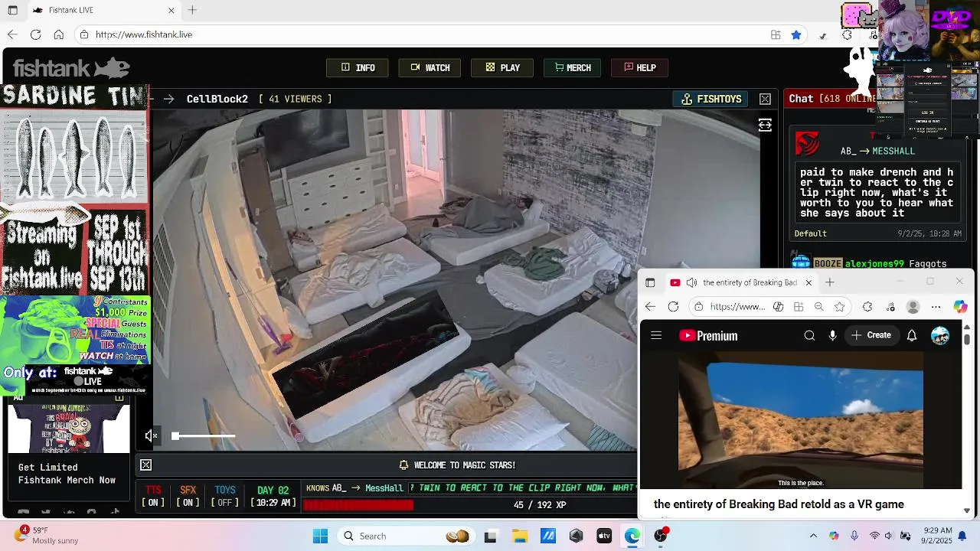This screenshot has width=980, height=551.
Task: Click the favorites star in main browser
Action: tap(796, 34)
